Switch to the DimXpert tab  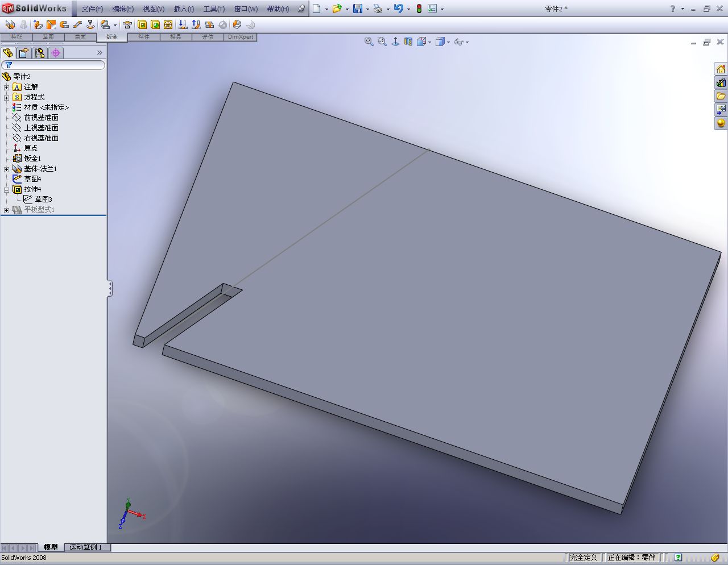[241, 37]
